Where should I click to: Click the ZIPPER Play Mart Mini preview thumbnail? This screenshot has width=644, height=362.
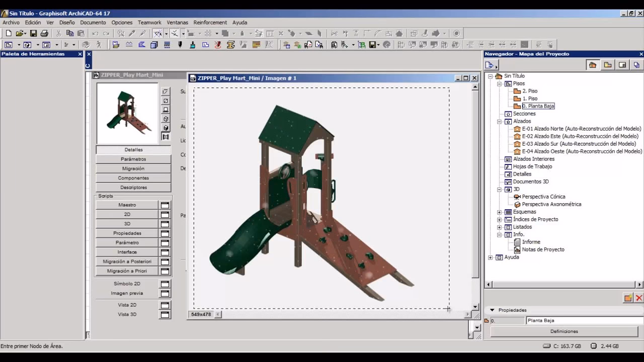tap(127, 113)
